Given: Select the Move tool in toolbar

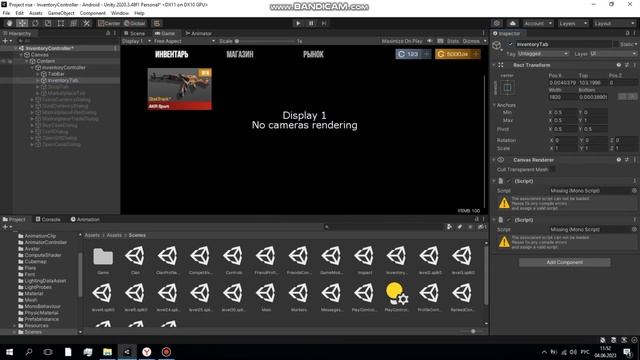Looking at the screenshot, I should pyautogui.click(x=22, y=23).
